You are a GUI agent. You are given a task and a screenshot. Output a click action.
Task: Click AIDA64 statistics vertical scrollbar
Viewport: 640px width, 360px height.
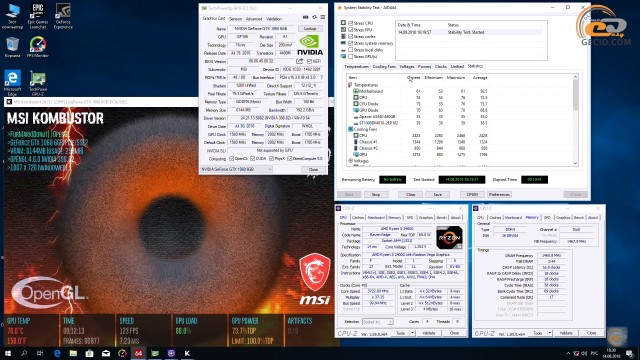click(x=576, y=95)
